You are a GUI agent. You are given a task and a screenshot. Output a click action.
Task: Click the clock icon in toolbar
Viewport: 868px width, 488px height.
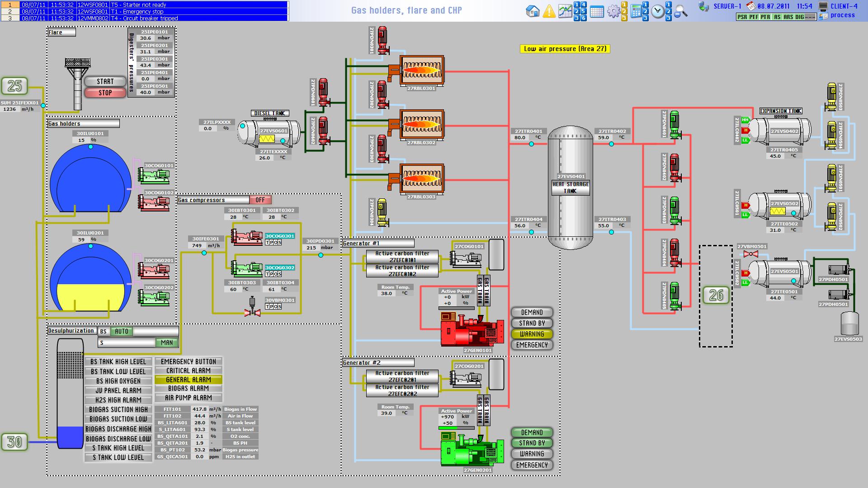point(658,11)
